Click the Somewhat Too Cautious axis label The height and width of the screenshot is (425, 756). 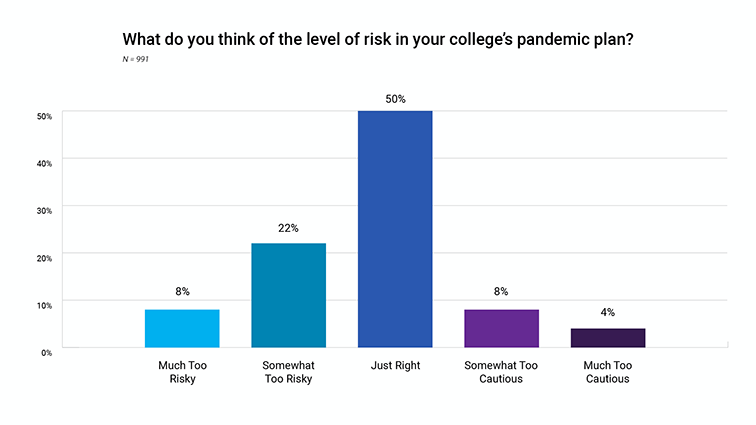(501, 372)
